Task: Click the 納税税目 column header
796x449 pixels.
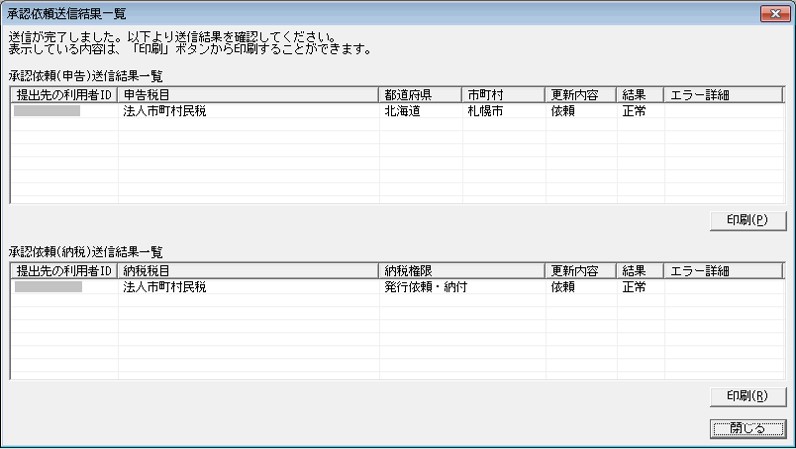Action: coord(248,271)
